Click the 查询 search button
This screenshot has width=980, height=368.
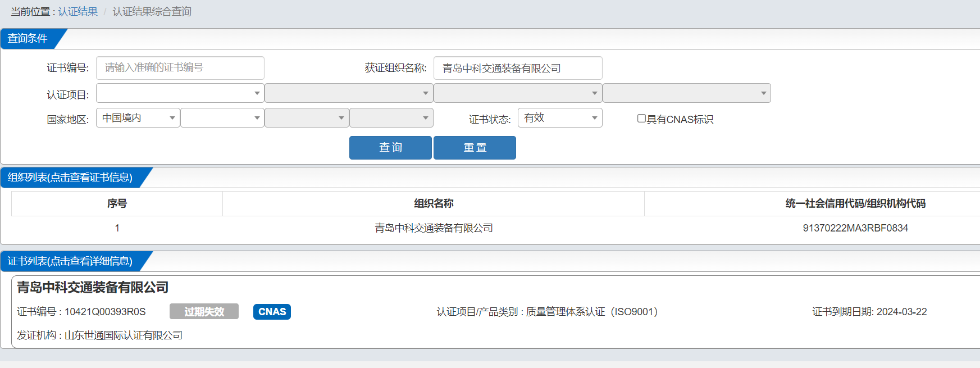(x=390, y=148)
